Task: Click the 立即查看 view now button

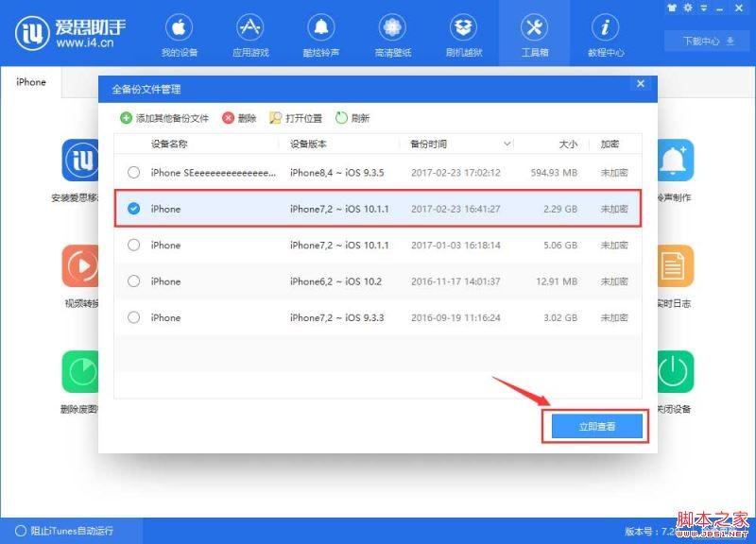Action: pos(595,427)
